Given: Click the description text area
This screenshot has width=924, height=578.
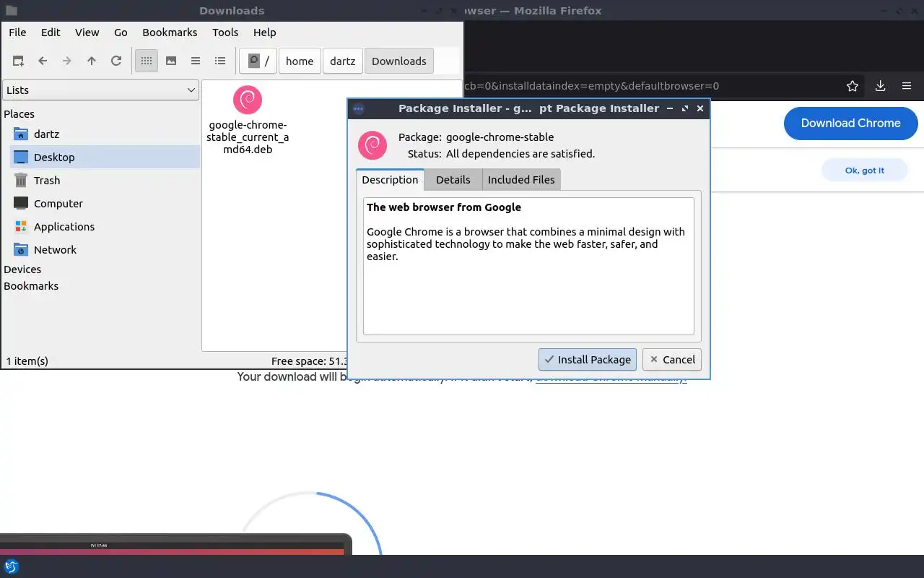Looking at the screenshot, I should (x=528, y=266).
